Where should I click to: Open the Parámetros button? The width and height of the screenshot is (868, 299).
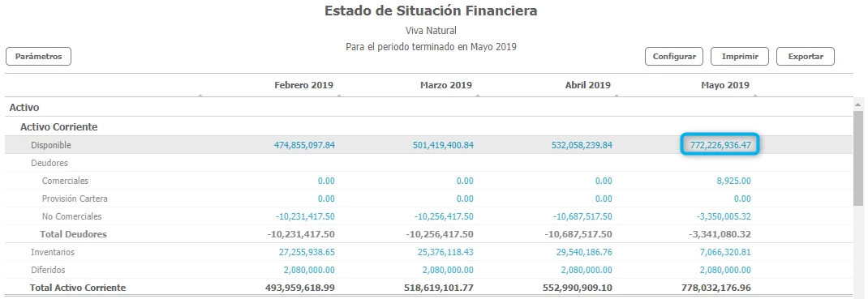(x=38, y=57)
